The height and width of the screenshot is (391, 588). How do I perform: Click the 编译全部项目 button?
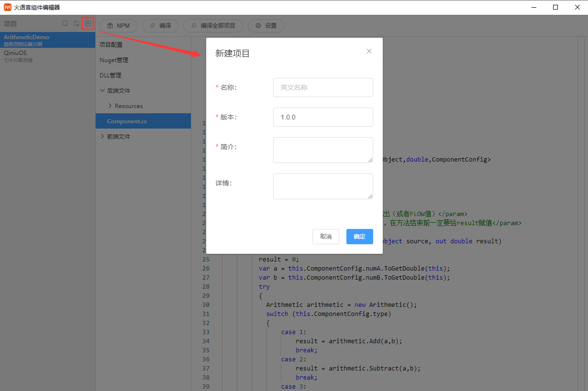[x=213, y=26]
